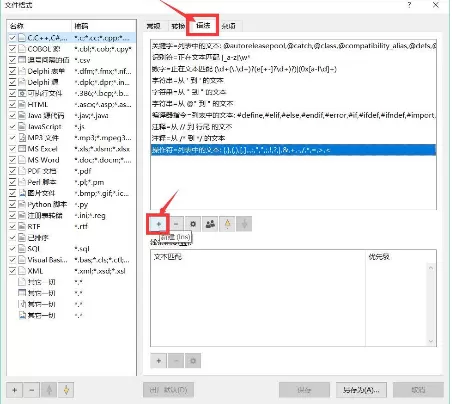This screenshot has width=452, height=404.
Task: Click the scroll-down arrow in text-match list
Action: point(431,341)
